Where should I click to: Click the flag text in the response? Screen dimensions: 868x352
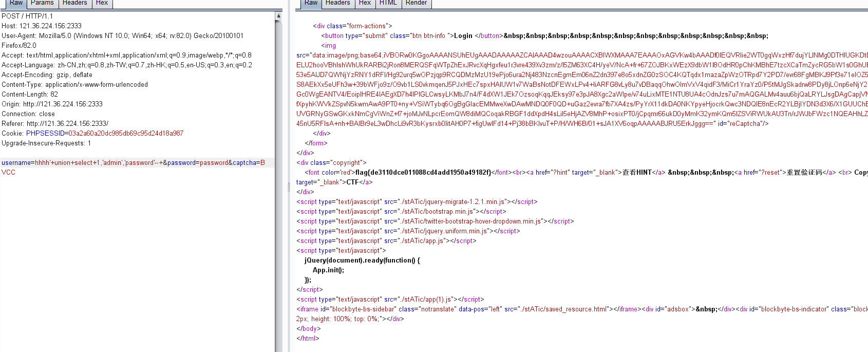(x=423, y=173)
